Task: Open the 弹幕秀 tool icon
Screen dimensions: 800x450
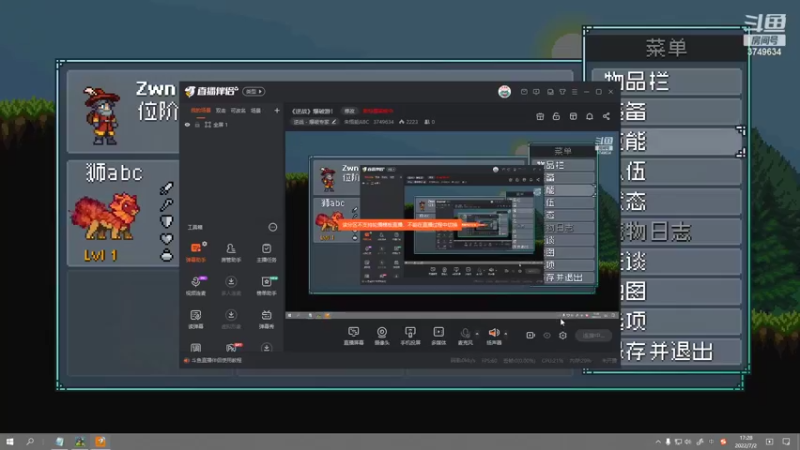Action: coord(266,319)
